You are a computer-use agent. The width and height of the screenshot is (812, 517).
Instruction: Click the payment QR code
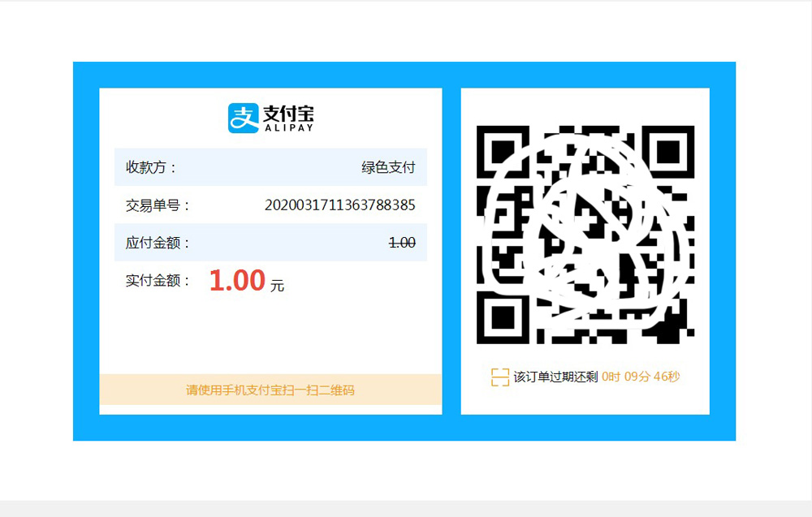point(585,235)
